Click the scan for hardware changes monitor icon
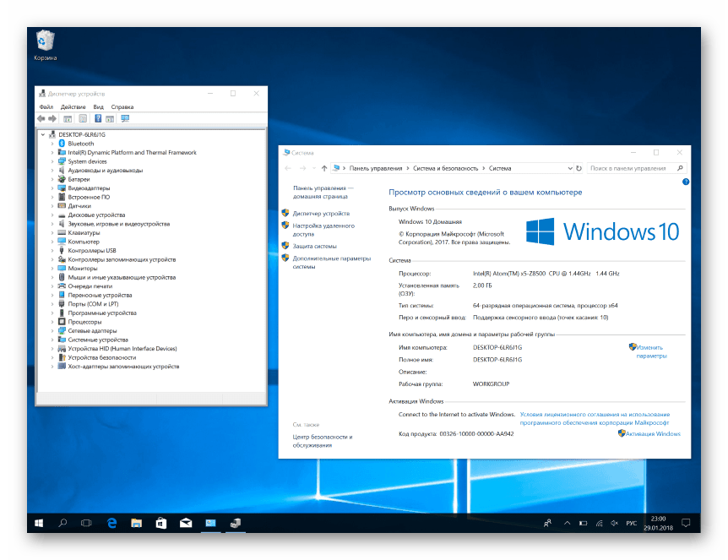This screenshot has width=728, height=560. [125, 119]
